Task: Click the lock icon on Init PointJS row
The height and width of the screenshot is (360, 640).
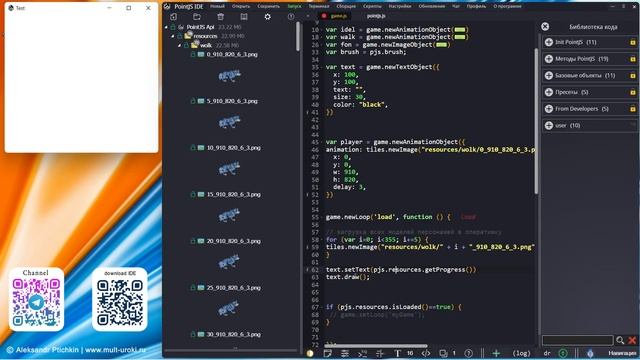Action: [633, 42]
